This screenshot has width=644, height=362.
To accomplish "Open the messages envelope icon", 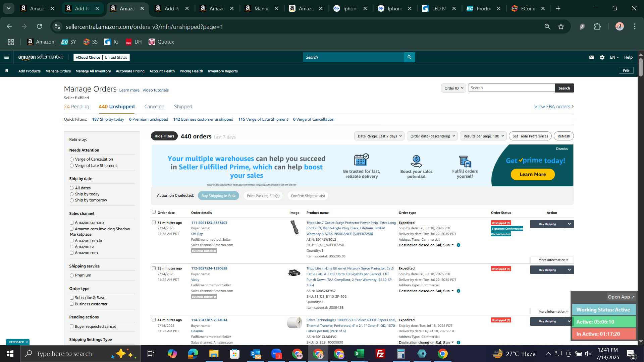I will click(x=592, y=57).
